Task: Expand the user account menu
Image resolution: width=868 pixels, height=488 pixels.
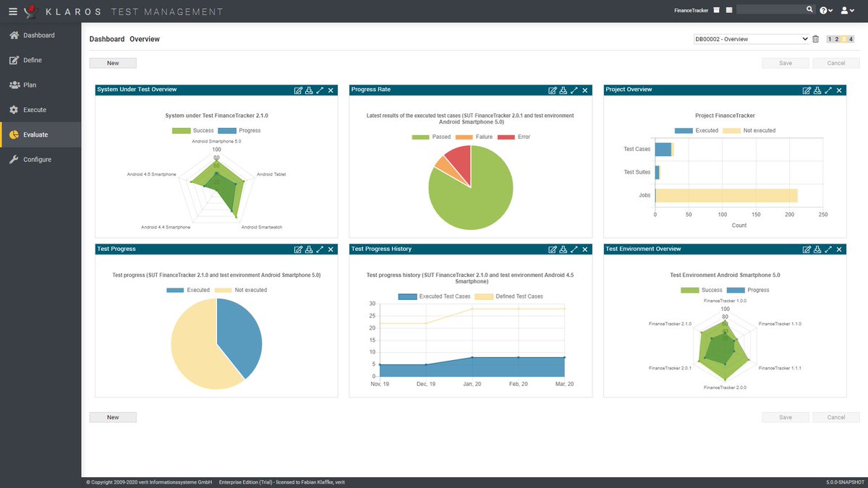Action: coord(848,10)
